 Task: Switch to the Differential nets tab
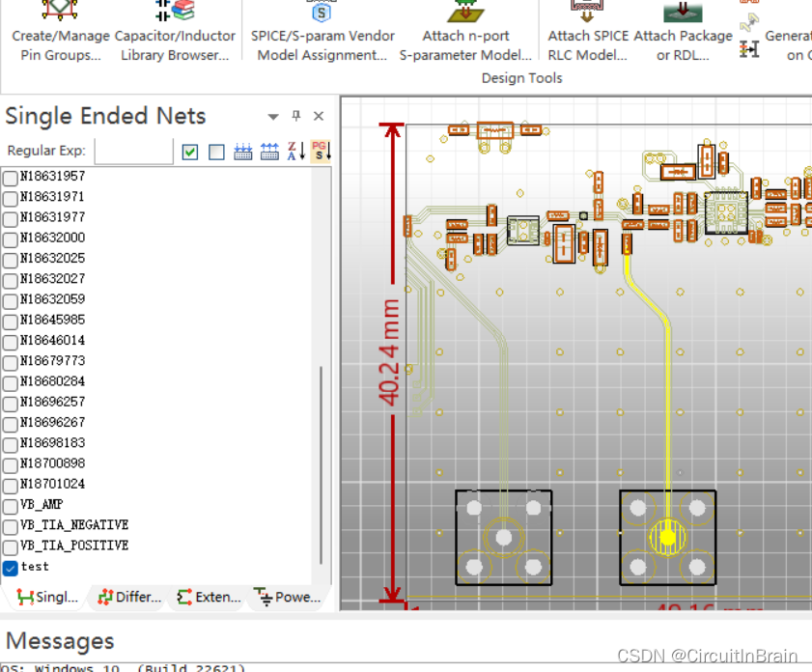(128, 598)
